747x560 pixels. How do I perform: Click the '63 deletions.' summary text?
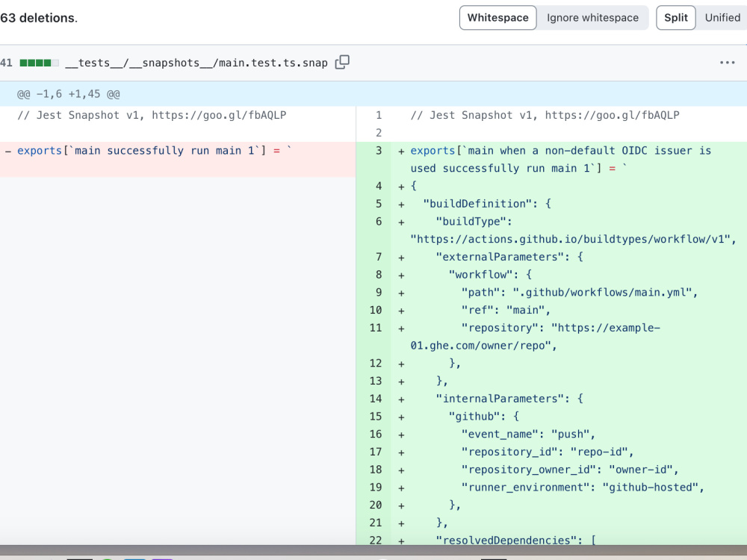(x=39, y=18)
